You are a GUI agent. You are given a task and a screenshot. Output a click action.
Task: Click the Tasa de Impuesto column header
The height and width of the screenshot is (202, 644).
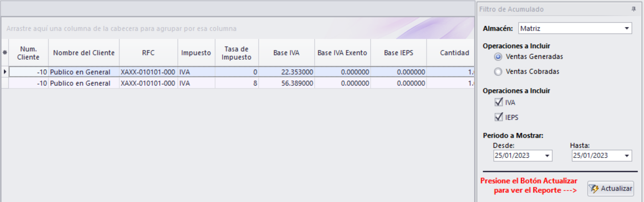(237, 53)
